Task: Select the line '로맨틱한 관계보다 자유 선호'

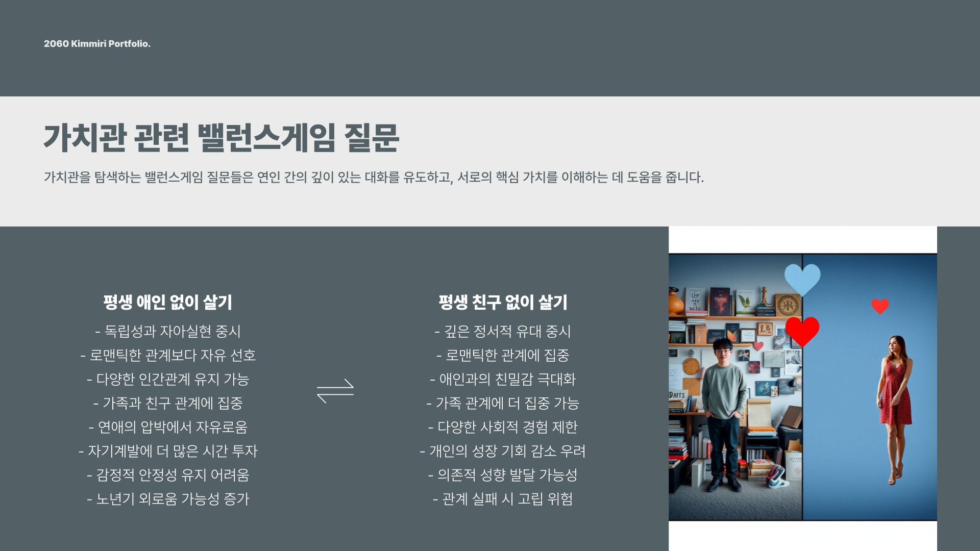Action: [x=168, y=356]
